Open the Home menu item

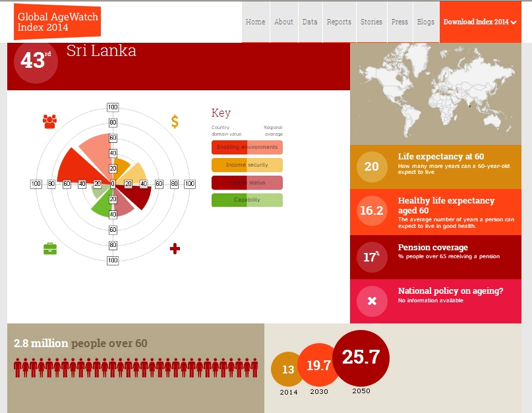pyautogui.click(x=255, y=22)
